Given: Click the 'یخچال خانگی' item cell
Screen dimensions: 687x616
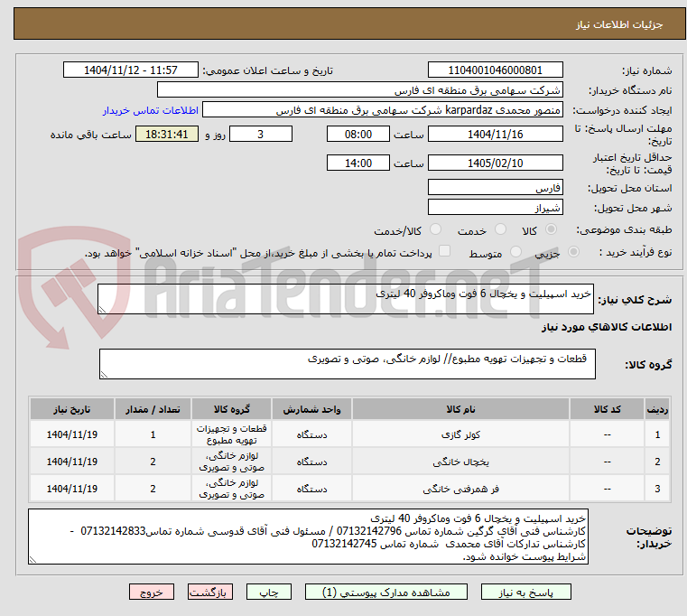Looking at the screenshot, I should 460,462.
